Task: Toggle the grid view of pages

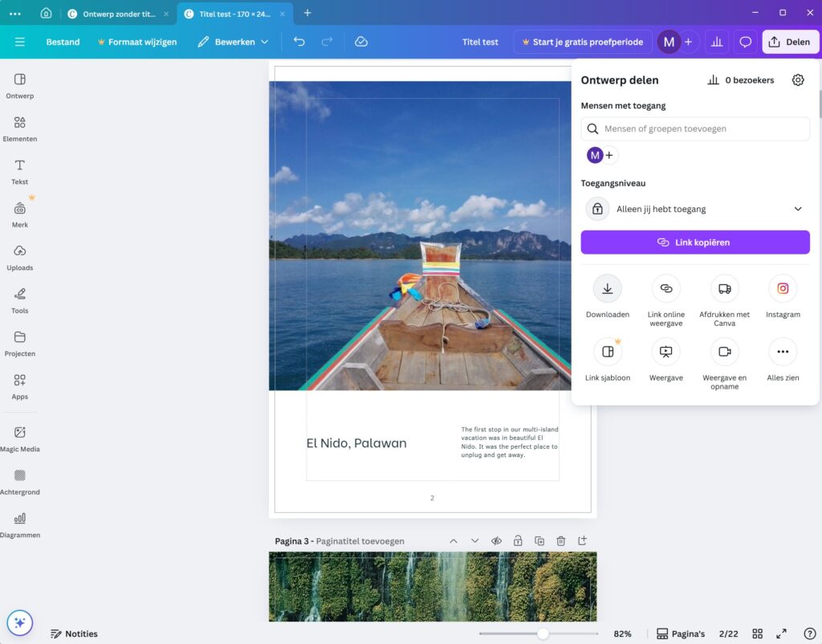Action: point(757,634)
